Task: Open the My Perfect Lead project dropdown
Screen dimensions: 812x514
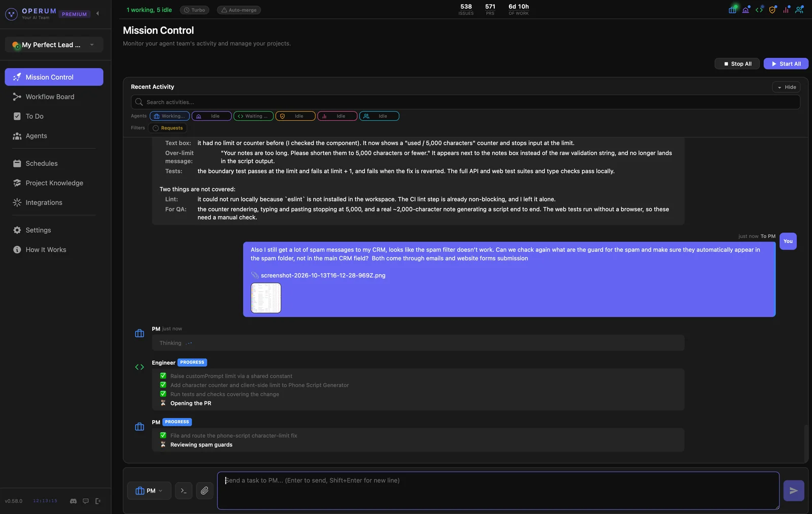Action: tap(54, 45)
